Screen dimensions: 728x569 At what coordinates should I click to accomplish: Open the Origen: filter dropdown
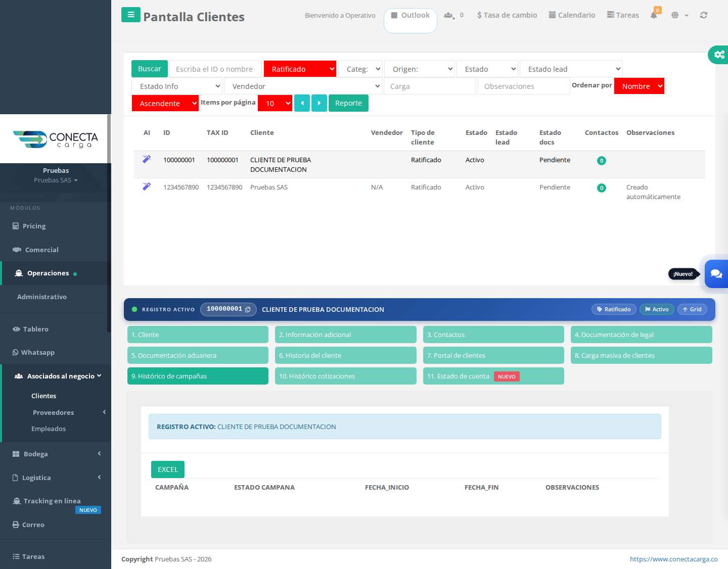420,69
